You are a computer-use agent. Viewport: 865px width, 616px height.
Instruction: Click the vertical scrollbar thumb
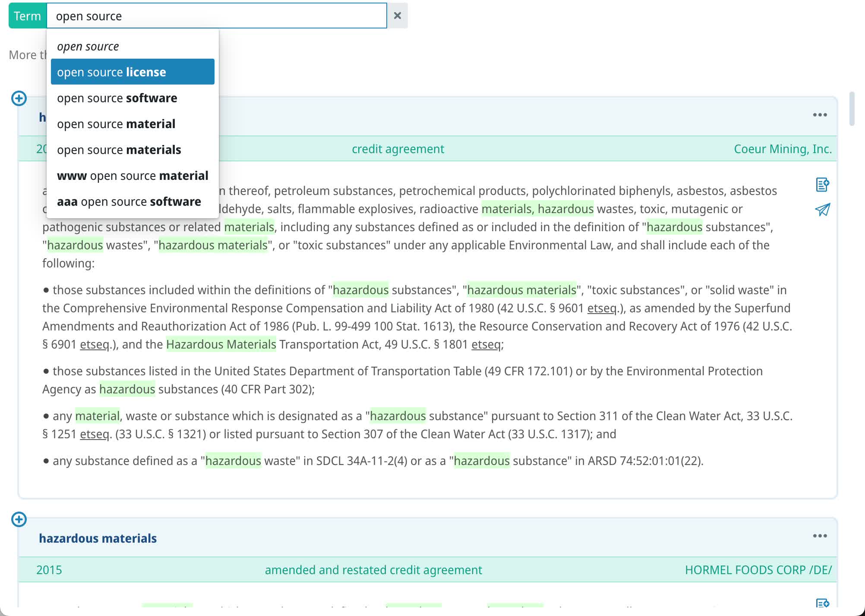pyautogui.click(x=852, y=108)
